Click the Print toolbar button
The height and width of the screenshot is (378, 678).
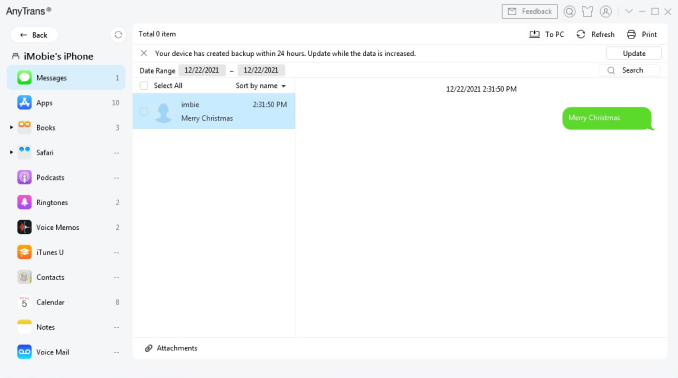642,34
